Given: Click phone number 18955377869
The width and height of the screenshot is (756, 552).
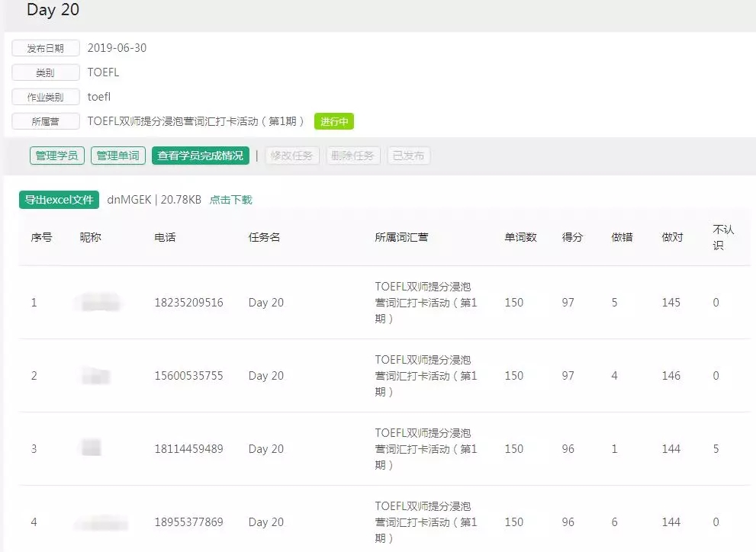Looking at the screenshot, I should 188,522.
